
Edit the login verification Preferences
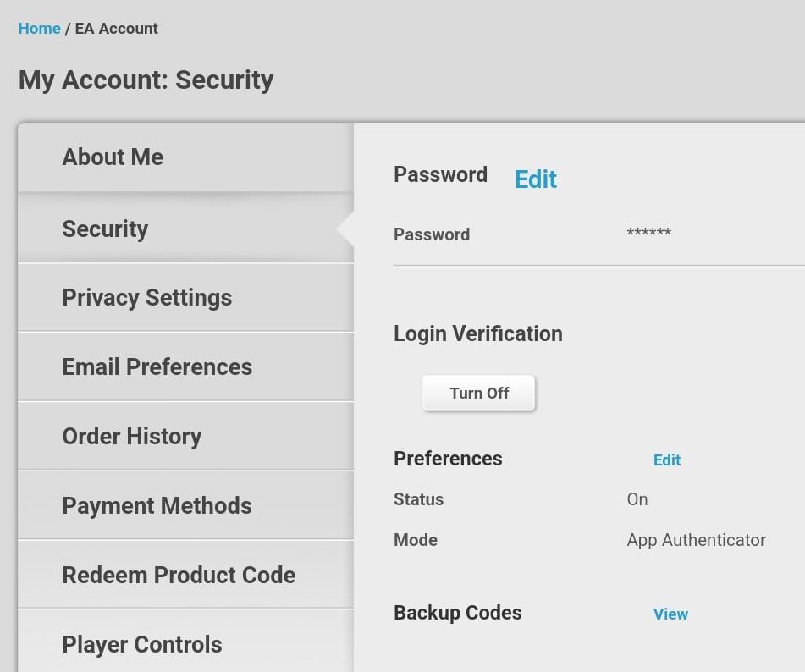pyautogui.click(x=666, y=460)
